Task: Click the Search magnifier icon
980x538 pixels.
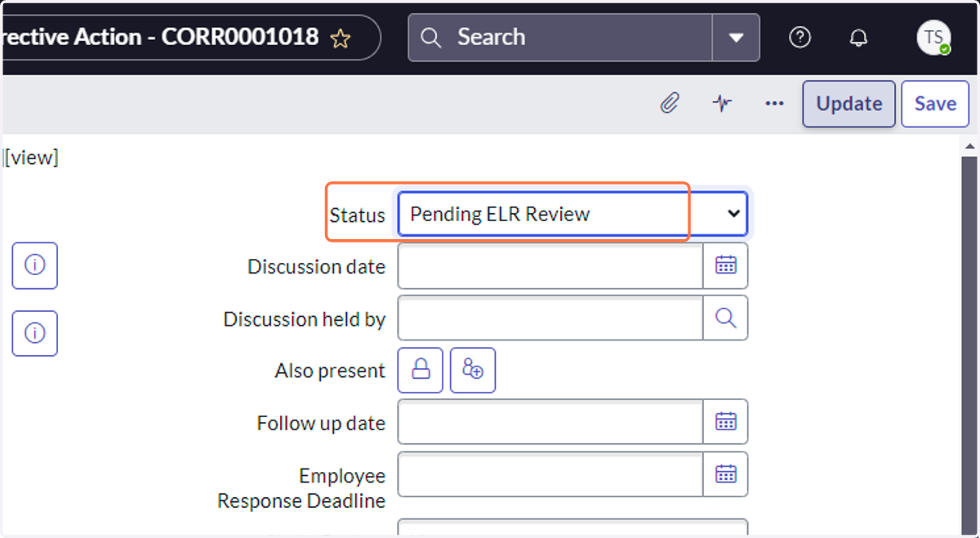Action: click(430, 38)
